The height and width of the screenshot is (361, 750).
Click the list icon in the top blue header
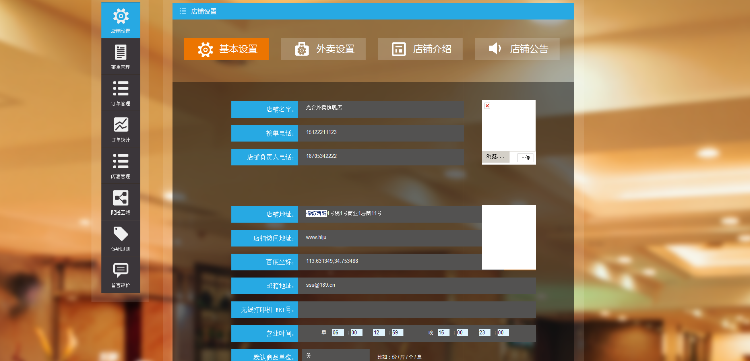(x=183, y=11)
